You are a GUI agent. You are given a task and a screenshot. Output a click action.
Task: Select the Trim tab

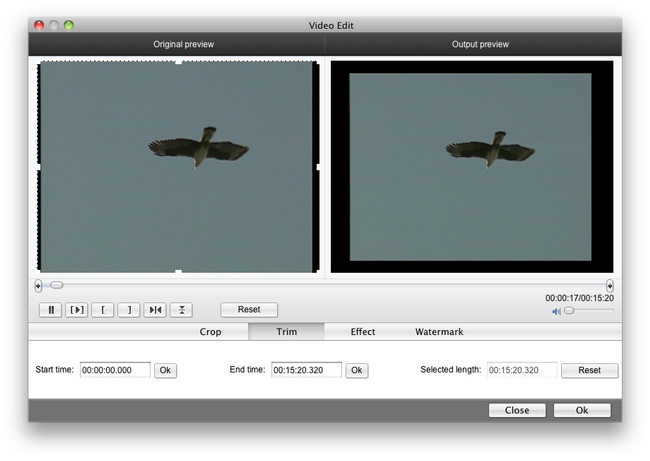pyautogui.click(x=286, y=332)
